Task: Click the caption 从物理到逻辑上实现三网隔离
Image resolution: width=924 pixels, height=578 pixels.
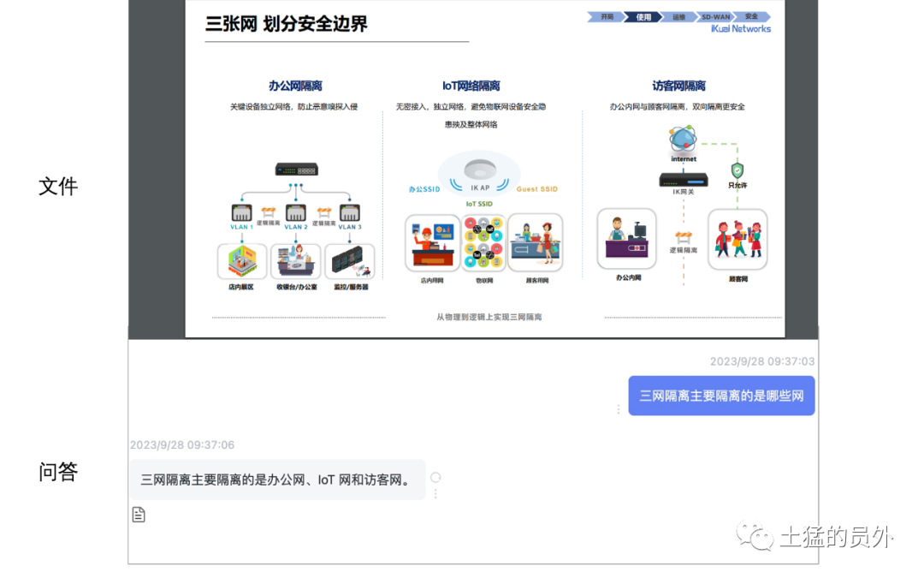Action: pos(489,318)
